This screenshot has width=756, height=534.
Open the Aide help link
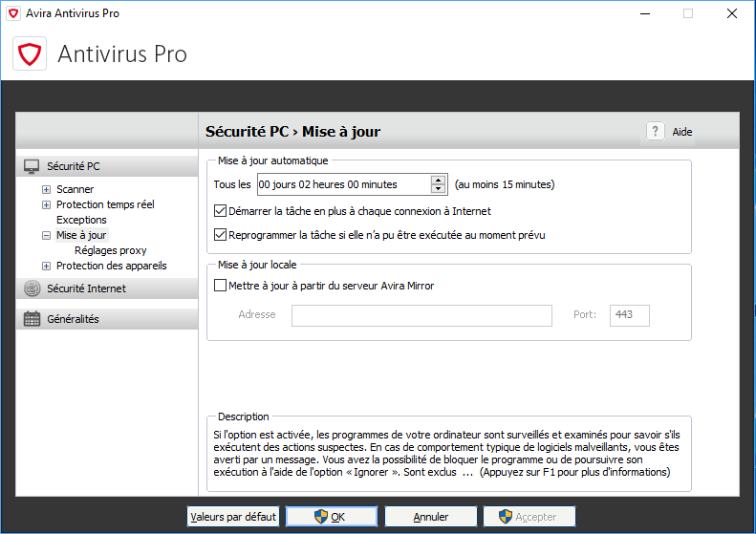(682, 132)
